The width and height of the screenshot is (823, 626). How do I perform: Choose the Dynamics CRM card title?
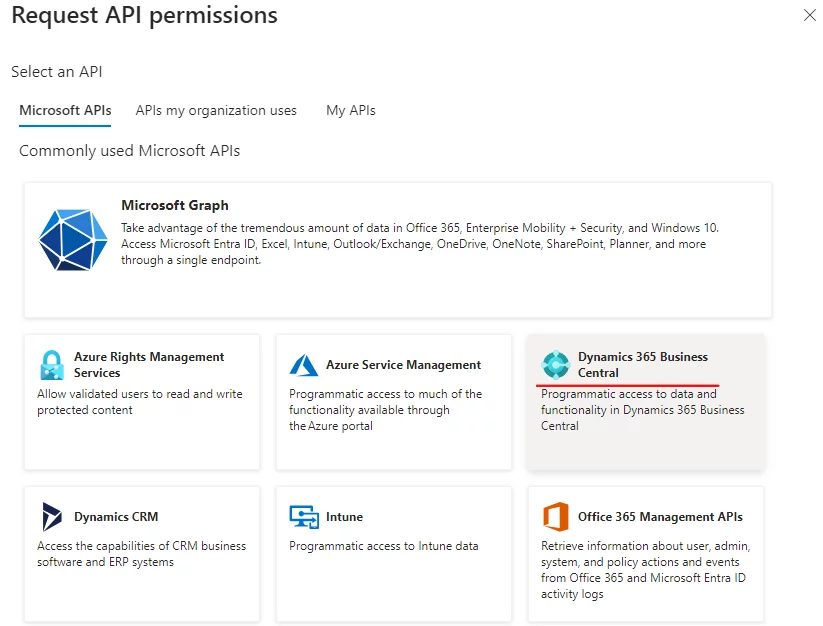pyautogui.click(x=116, y=517)
